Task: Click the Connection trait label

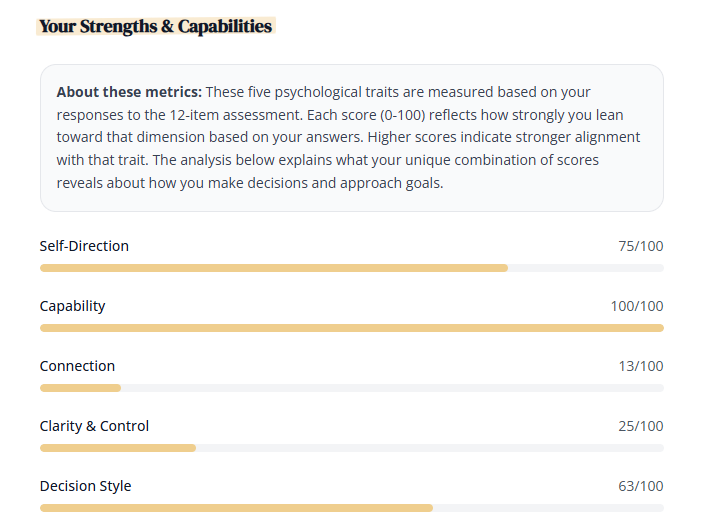Action: click(x=77, y=366)
